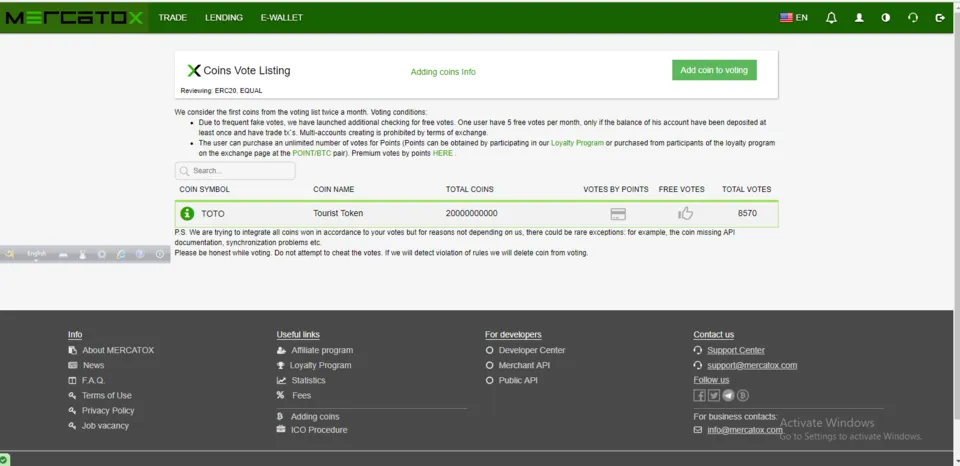
Task: Click the TOTAL COINS column header
Action: point(470,189)
